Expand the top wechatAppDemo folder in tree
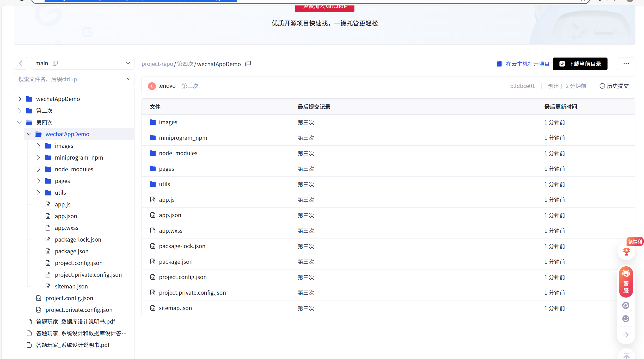 (20, 99)
